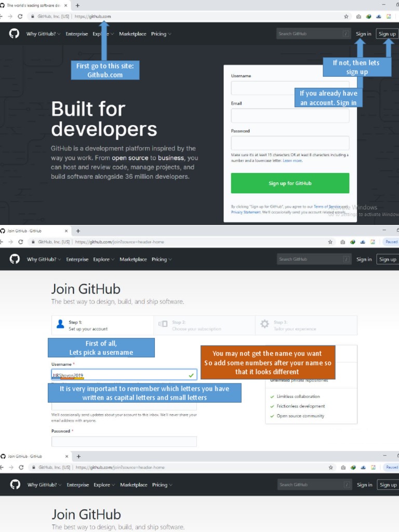Focus the Email field on the homepage signup form
The image size is (399, 532).
point(290,115)
